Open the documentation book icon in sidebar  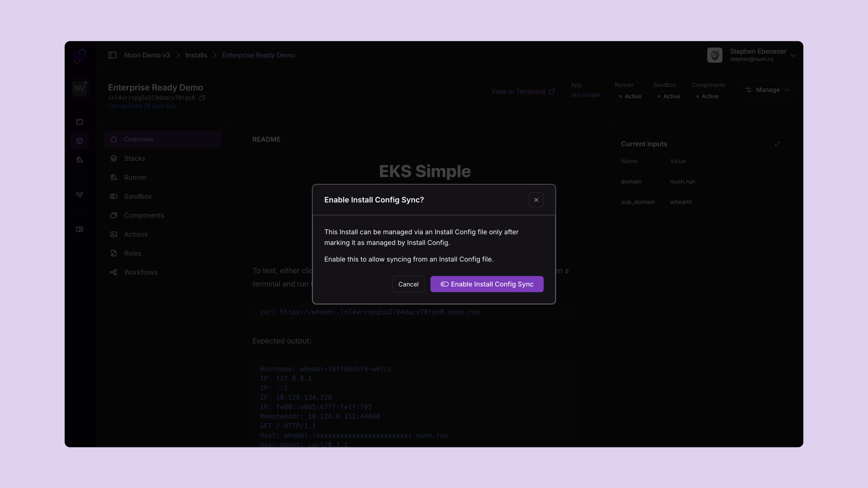click(80, 229)
